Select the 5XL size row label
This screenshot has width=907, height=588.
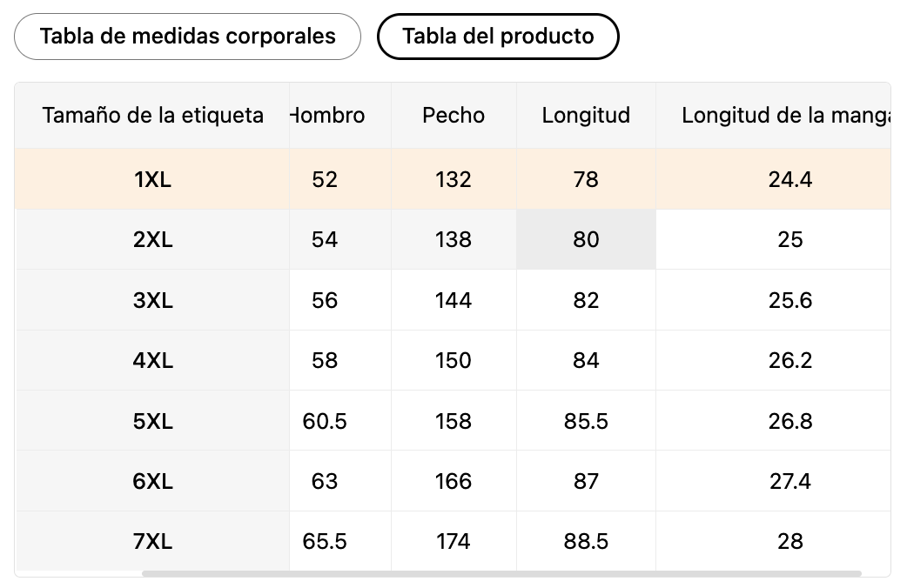pyautogui.click(x=152, y=421)
